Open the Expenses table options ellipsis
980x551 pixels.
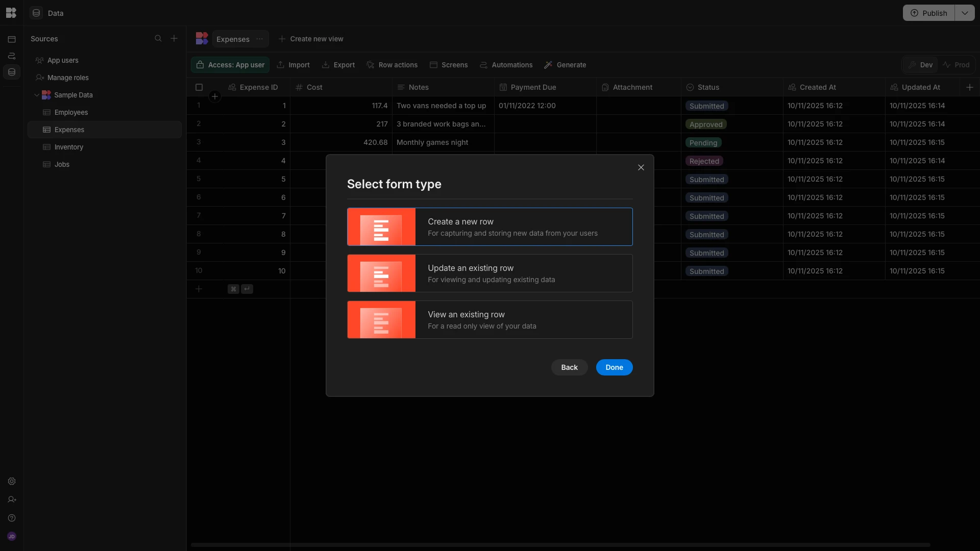(259, 39)
